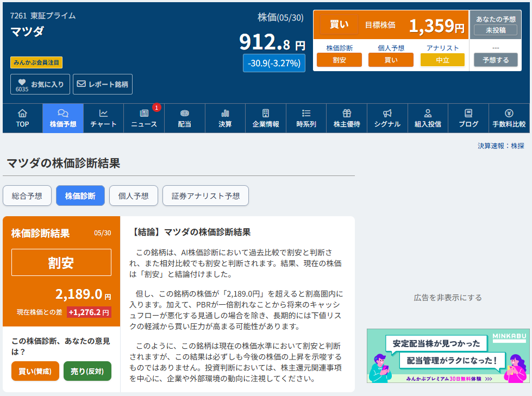Click the マツダ company name heading
Viewport: 532px width, 396px height.
(x=27, y=31)
